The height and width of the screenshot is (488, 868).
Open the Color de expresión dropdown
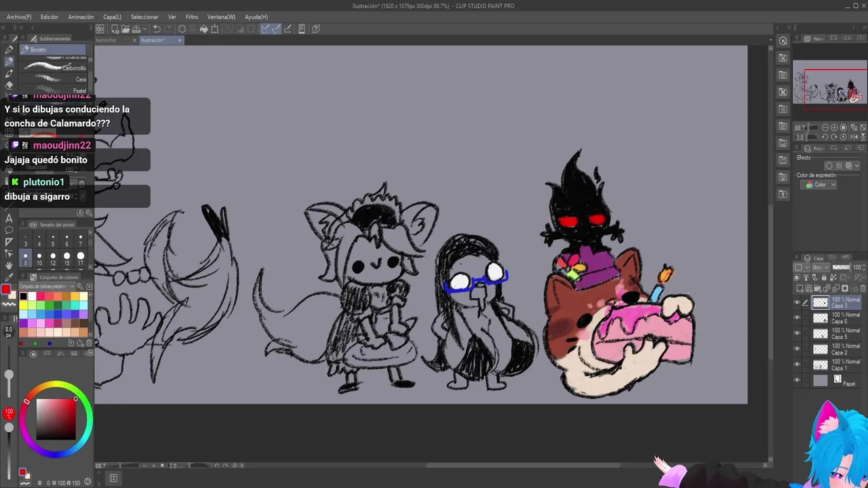[818, 184]
